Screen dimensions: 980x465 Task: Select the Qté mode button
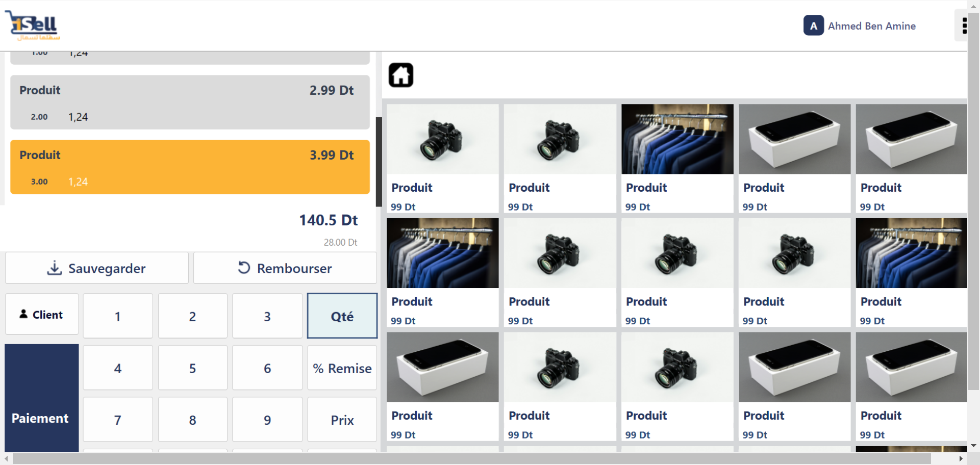(x=342, y=316)
